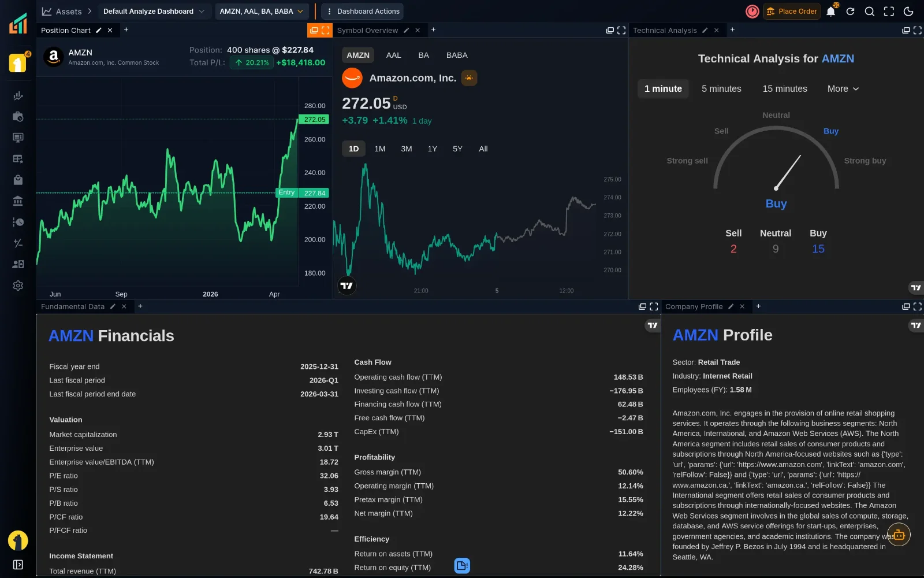Screen dimensions: 924x578
Task: Click the Place Order button
Action: point(791,12)
